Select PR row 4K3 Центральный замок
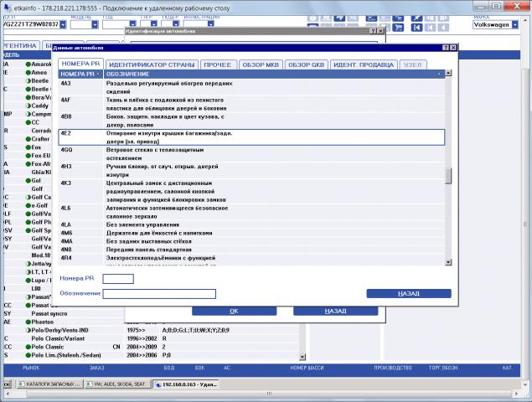The image size is (532, 402). [251, 191]
